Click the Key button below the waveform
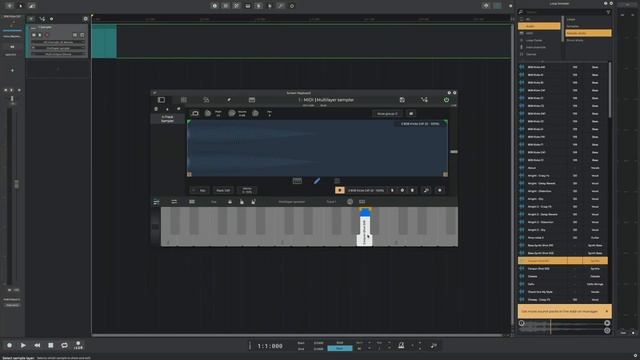The height and width of the screenshot is (360, 640). (x=200, y=190)
